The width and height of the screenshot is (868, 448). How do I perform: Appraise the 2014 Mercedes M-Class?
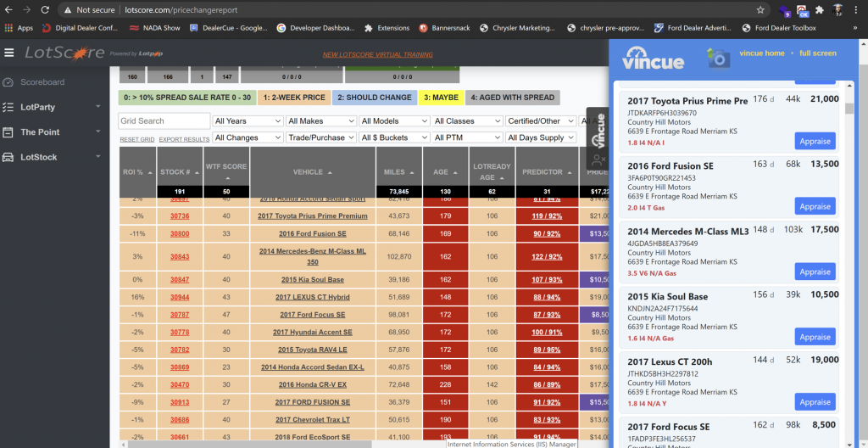tap(815, 272)
